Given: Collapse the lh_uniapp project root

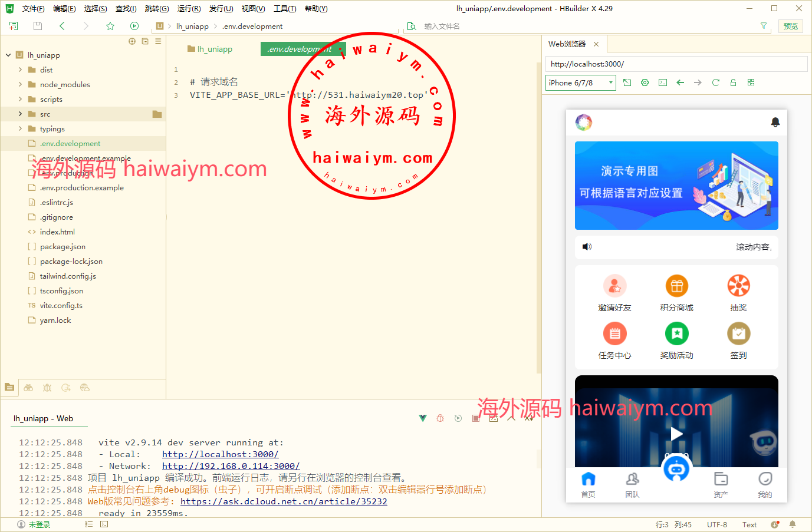Looking at the screenshot, I should coord(8,55).
